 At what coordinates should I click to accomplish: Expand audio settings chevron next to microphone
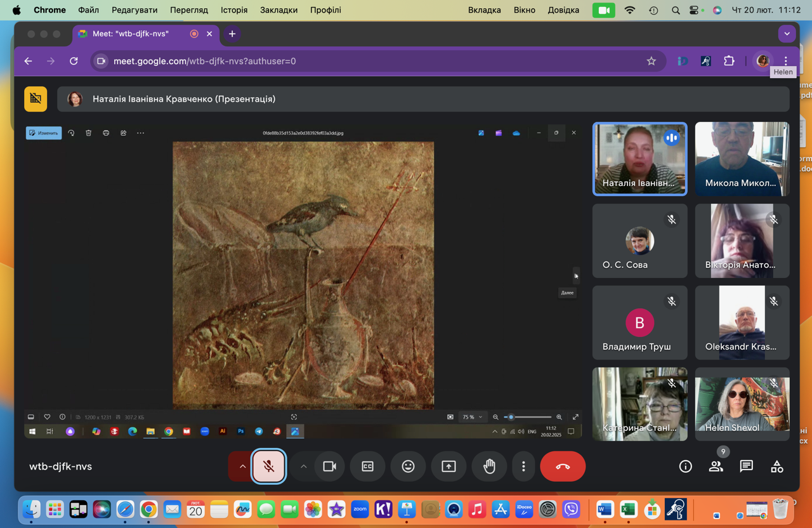(242, 466)
